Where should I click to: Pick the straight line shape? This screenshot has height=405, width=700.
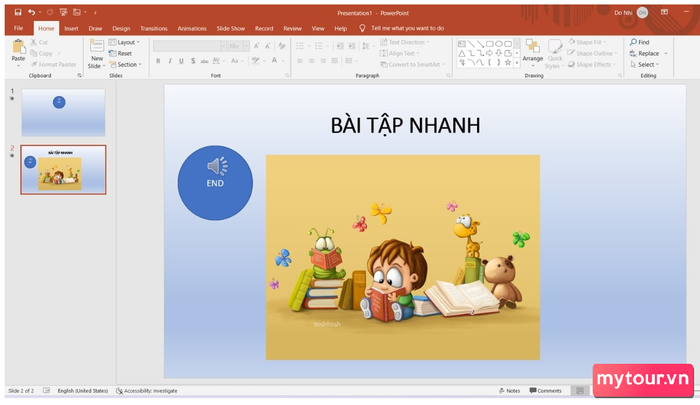click(x=471, y=44)
